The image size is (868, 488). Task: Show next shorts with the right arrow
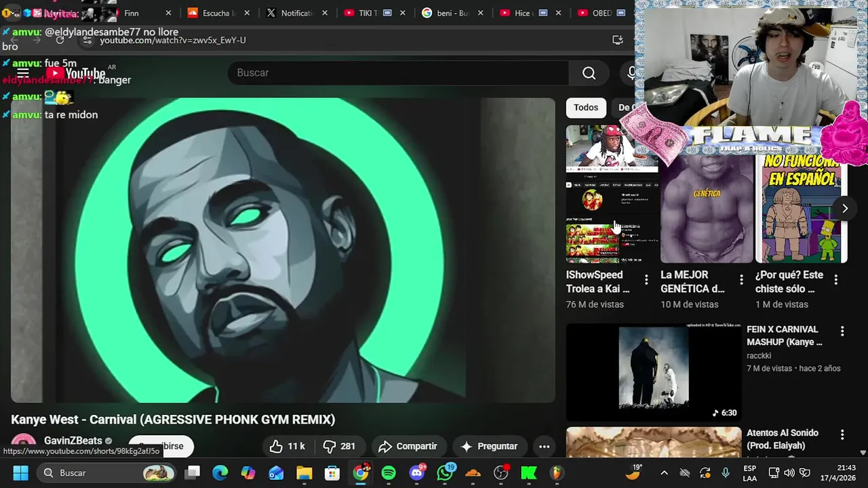coord(845,208)
